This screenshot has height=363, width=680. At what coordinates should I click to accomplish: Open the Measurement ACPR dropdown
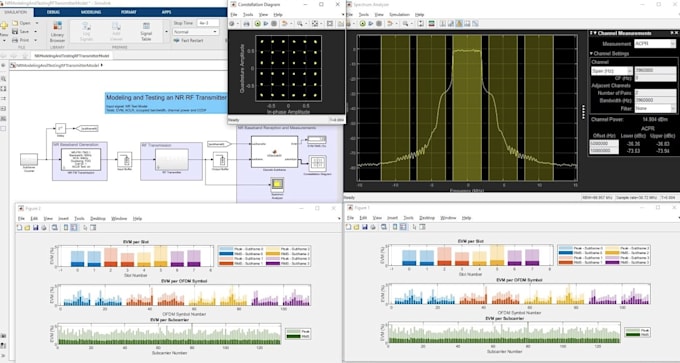[x=654, y=44]
